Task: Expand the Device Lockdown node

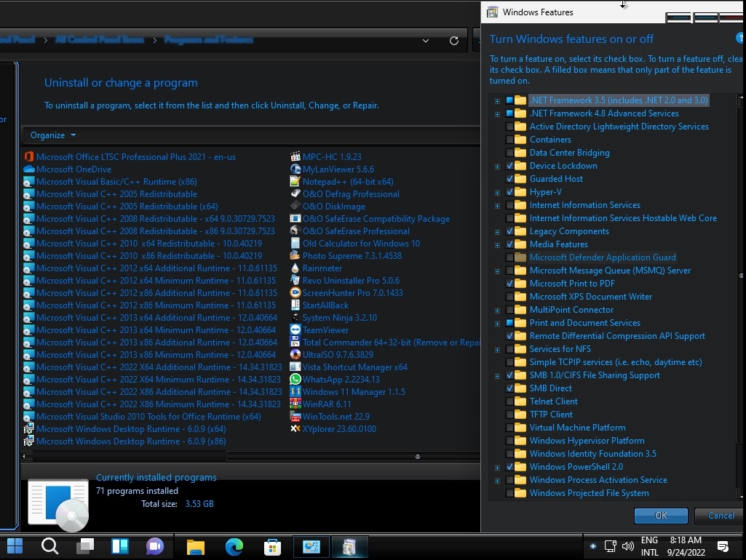Action: 497,167
